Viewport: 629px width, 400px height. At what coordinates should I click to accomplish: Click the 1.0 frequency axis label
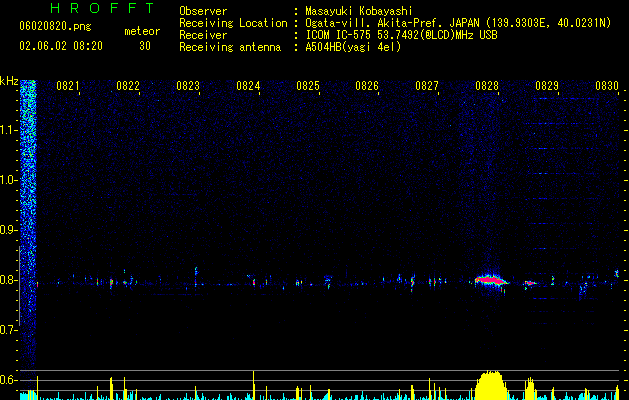9,180
